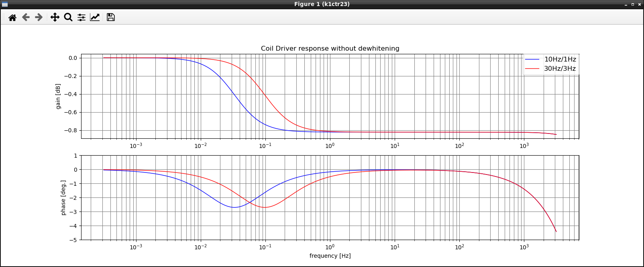This screenshot has height=267, width=644.
Task: Open the Edit axis and curve parameters tool
Action: (x=95, y=17)
